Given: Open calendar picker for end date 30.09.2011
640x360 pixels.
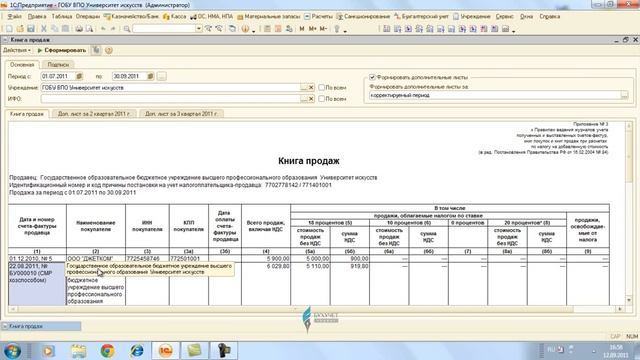Looking at the screenshot, I should [x=150, y=76].
